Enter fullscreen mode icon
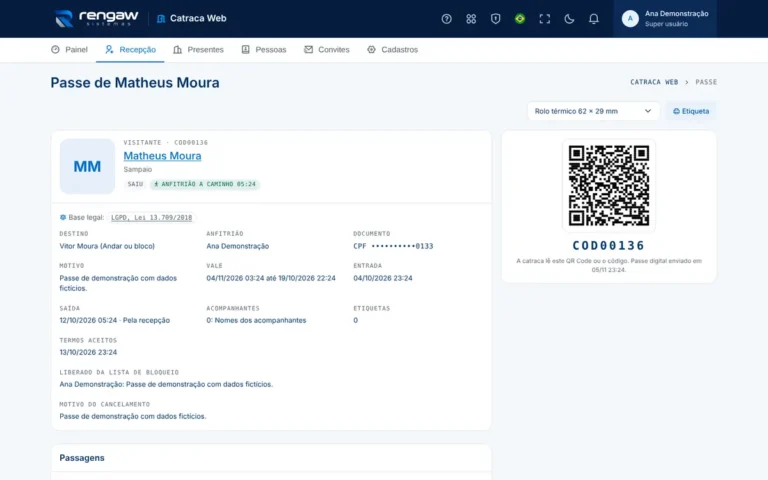This screenshot has width=768, height=480. pyautogui.click(x=544, y=19)
